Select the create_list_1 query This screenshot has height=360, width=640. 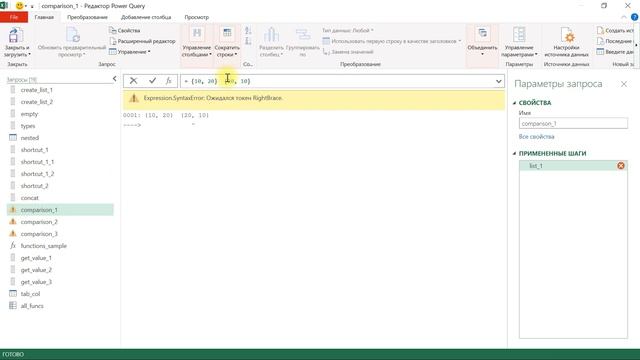pyautogui.click(x=60, y=90)
